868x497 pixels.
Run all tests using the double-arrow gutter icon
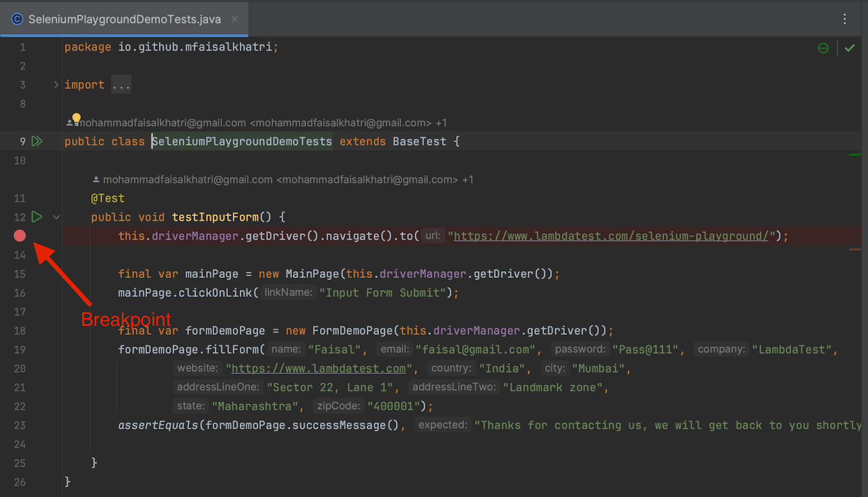pos(37,141)
